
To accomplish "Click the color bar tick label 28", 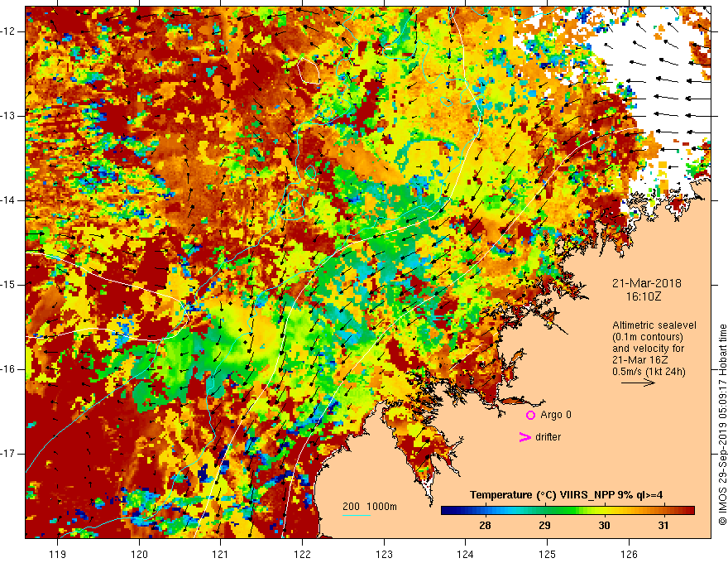I will pyautogui.click(x=485, y=526).
